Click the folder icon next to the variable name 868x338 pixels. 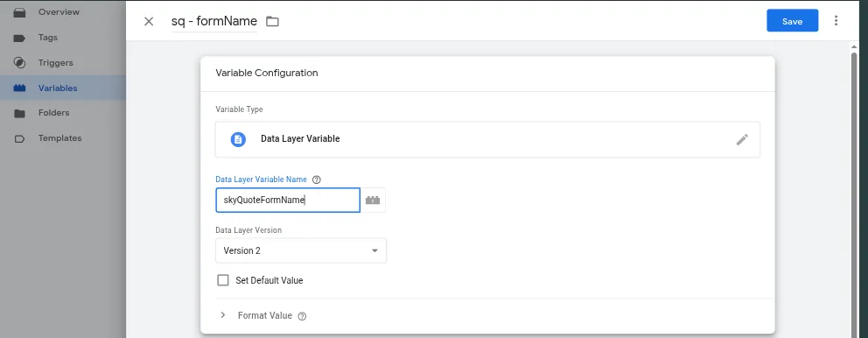(x=272, y=22)
